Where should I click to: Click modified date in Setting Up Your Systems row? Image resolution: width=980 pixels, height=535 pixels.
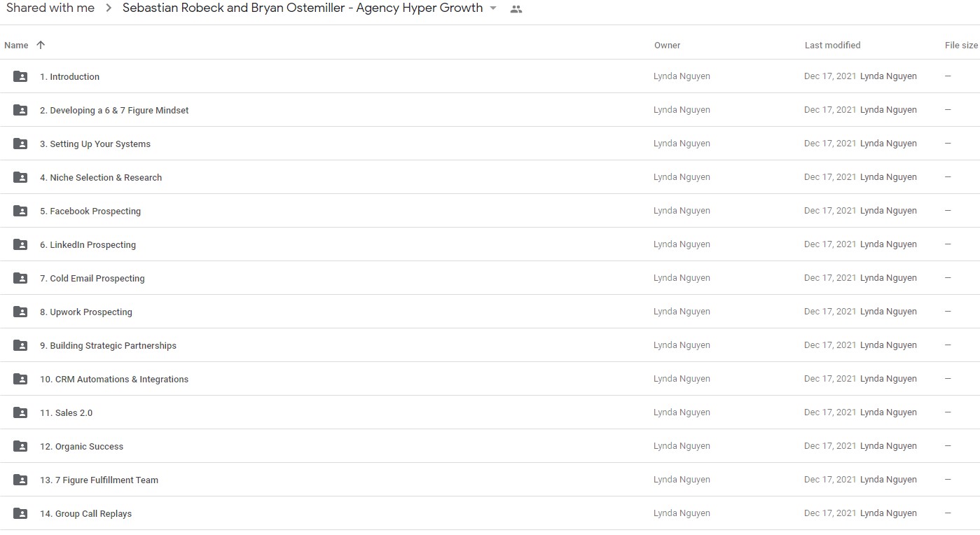click(x=830, y=144)
